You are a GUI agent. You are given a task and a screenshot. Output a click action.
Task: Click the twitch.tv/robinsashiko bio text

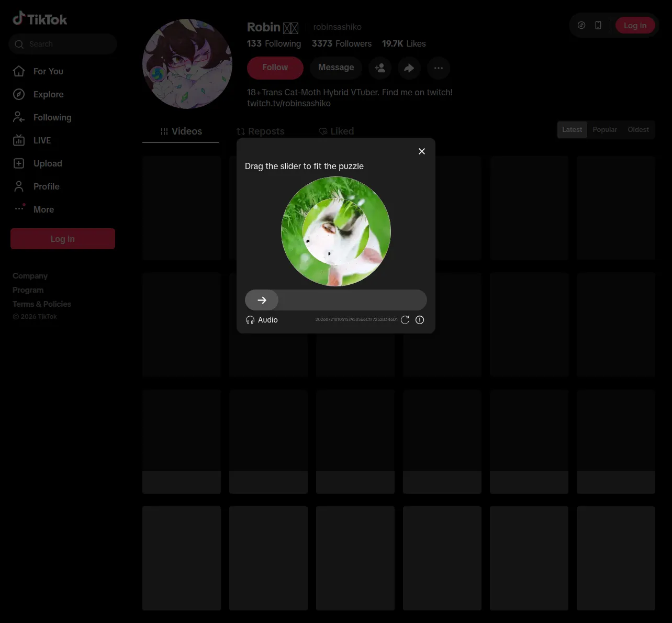pos(289,103)
